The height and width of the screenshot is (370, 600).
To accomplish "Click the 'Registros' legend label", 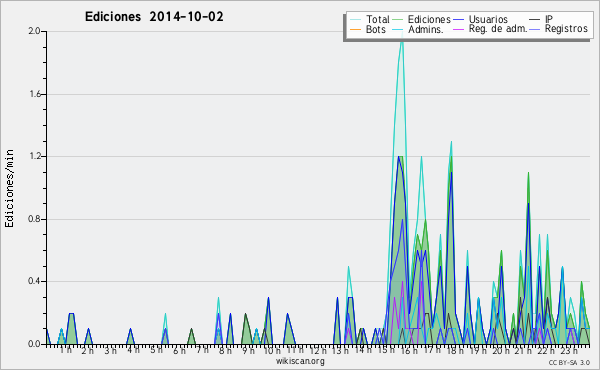I will coord(566,29).
